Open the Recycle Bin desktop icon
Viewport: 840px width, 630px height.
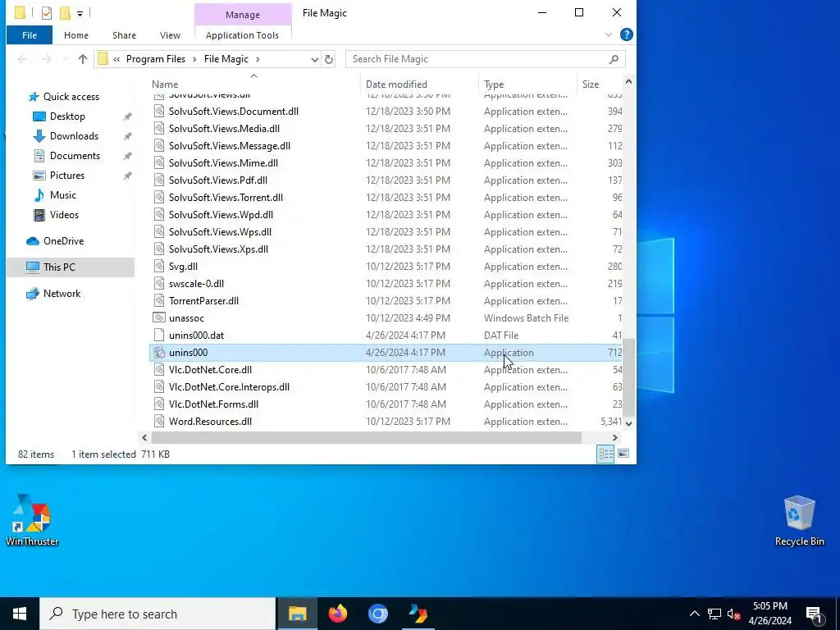click(799, 521)
